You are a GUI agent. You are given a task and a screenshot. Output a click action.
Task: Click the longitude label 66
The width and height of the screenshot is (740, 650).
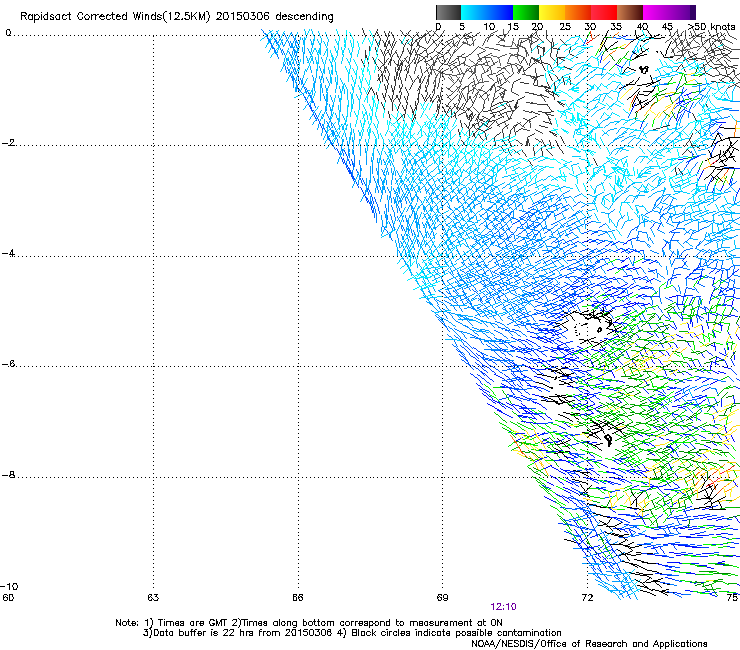coord(297,598)
